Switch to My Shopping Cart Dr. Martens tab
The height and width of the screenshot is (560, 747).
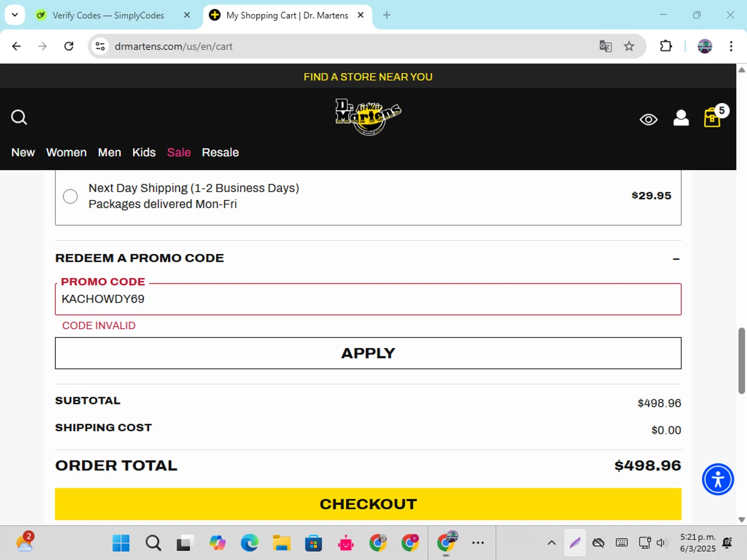coord(287,15)
